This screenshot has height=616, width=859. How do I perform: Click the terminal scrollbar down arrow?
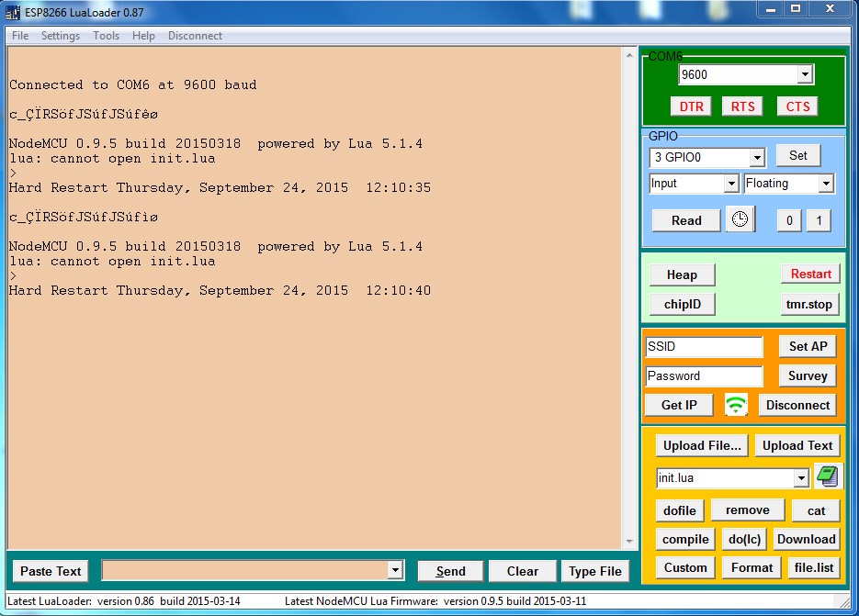pyautogui.click(x=629, y=542)
